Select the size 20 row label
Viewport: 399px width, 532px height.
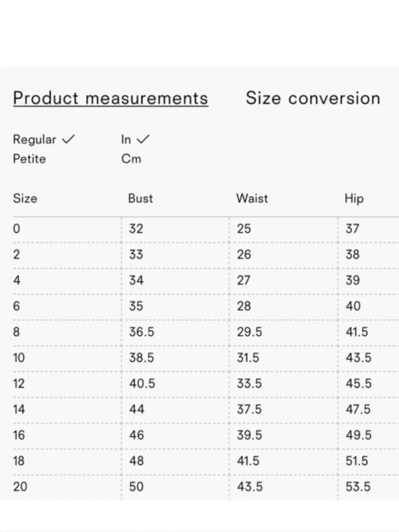click(x=20, y=487)
